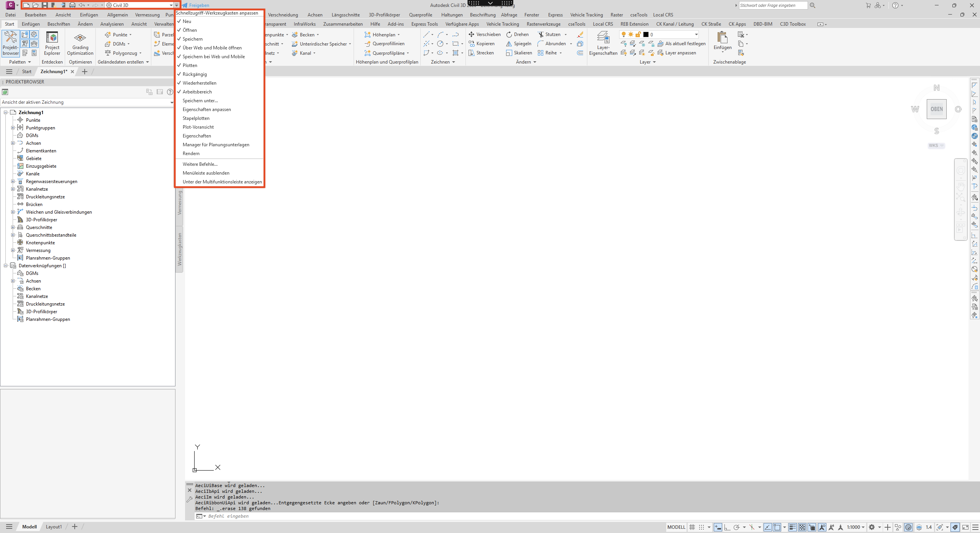
Task: Click the Höhenplan icon
Action: 367,34
